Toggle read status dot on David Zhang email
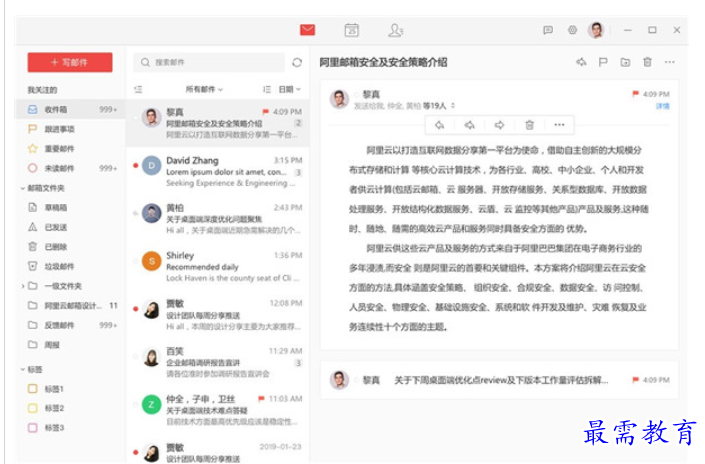Viewport: 705px width, 464px height. (x=135, y=165)
